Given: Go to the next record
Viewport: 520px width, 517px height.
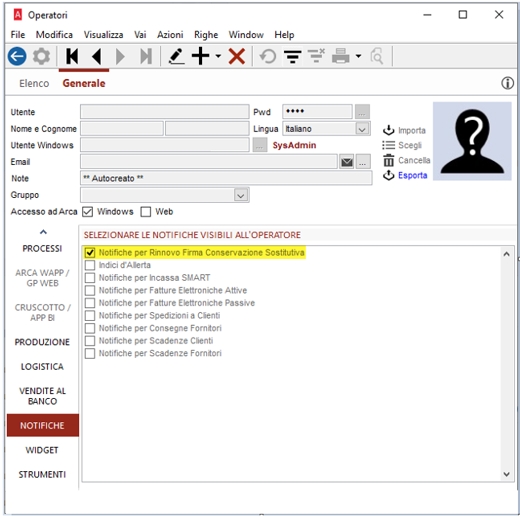Looking at the screenshot, I should point(120,56).
